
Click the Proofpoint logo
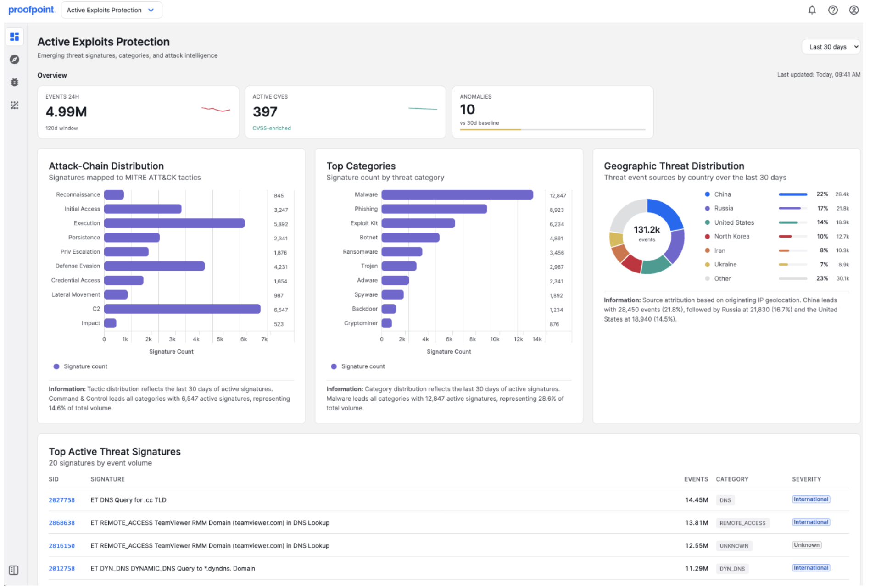[x=32, y=10]
